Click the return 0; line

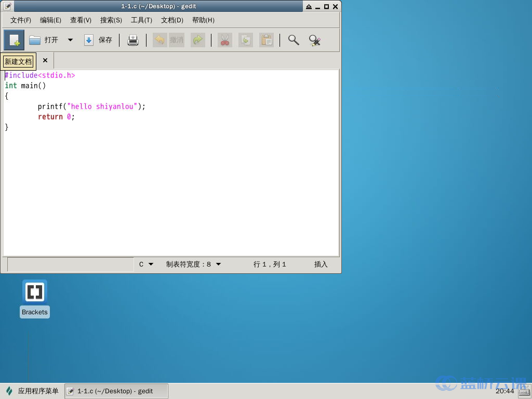pos(56,117)
